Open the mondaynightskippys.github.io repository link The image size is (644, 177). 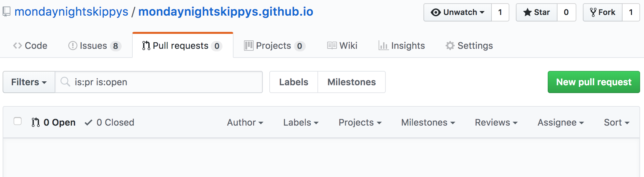(226, 12)
